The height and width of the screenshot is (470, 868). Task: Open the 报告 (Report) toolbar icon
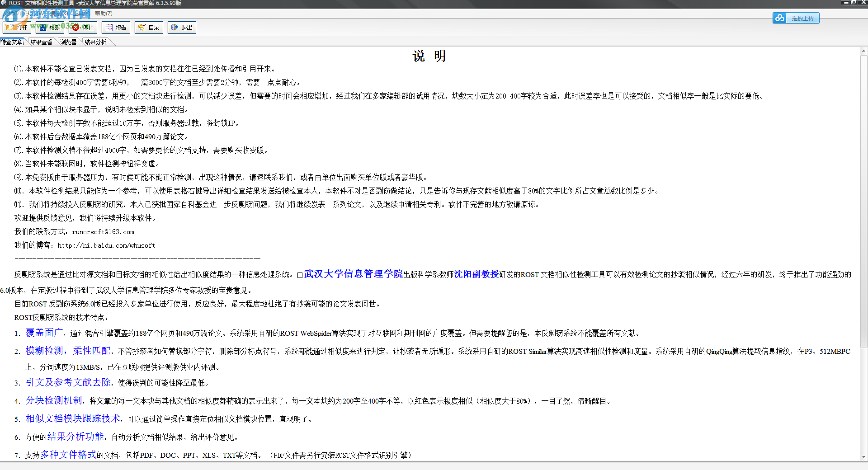(x=116, y=27)
